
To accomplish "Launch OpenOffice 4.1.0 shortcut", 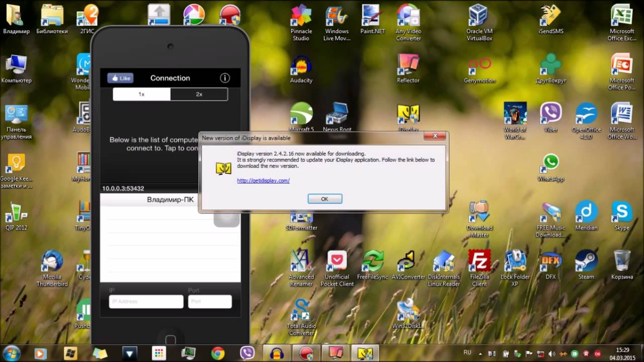I will coord(586,121).
